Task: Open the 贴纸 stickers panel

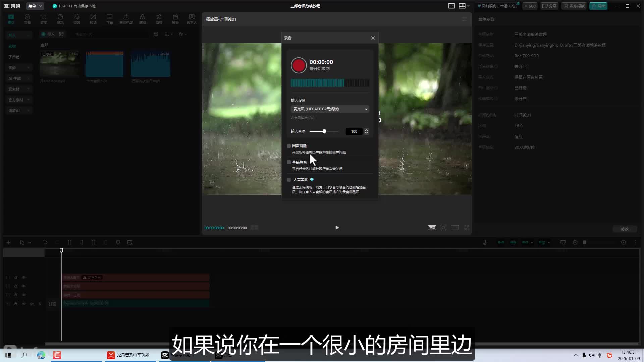Action: point(60,19)
